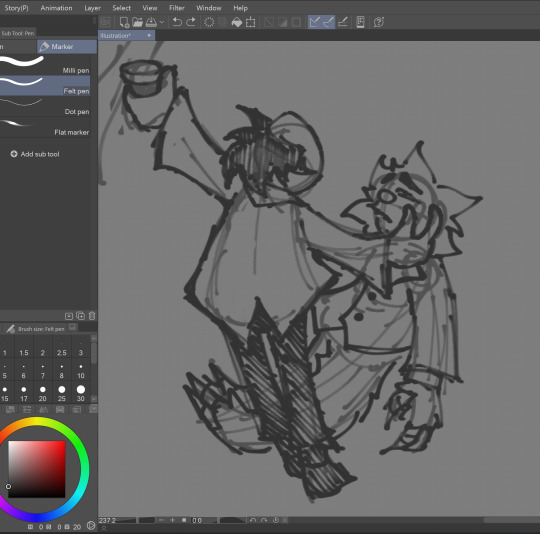540x534 pixels.
Task: Click the Undo arrow in the toolbar
Action: click(x=177, y=22)
